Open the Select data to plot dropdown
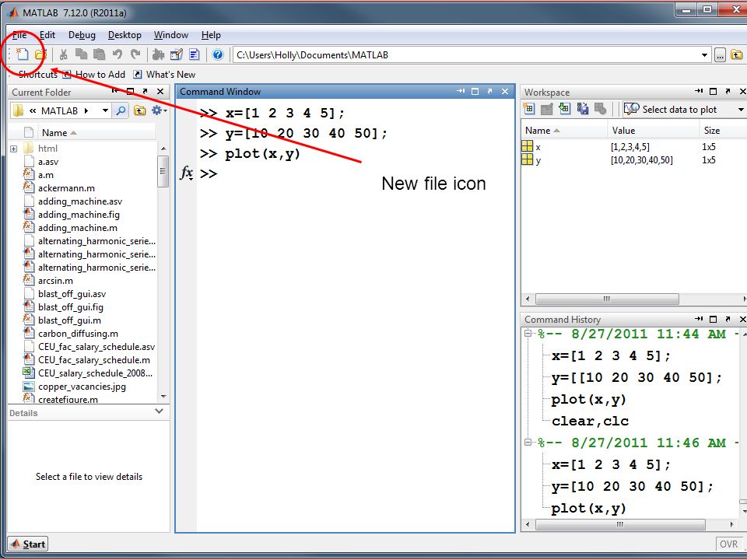The width and height of the screenshot is (747, 560). pos(741,110)
